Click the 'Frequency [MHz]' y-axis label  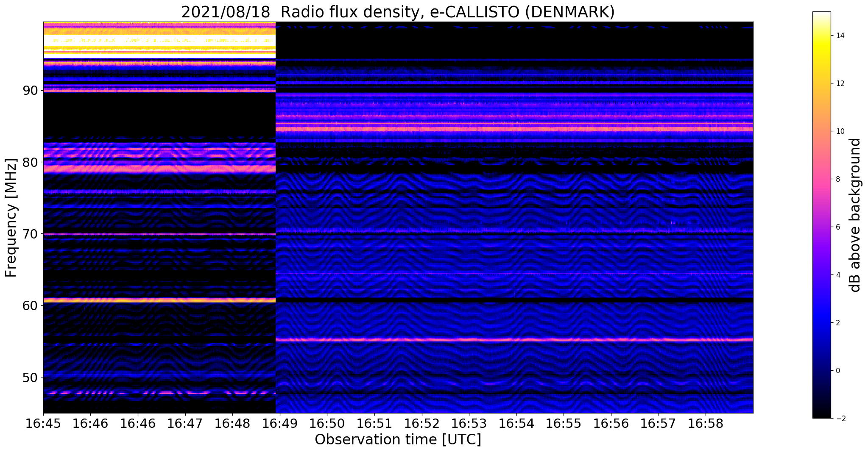pos(11,218)
